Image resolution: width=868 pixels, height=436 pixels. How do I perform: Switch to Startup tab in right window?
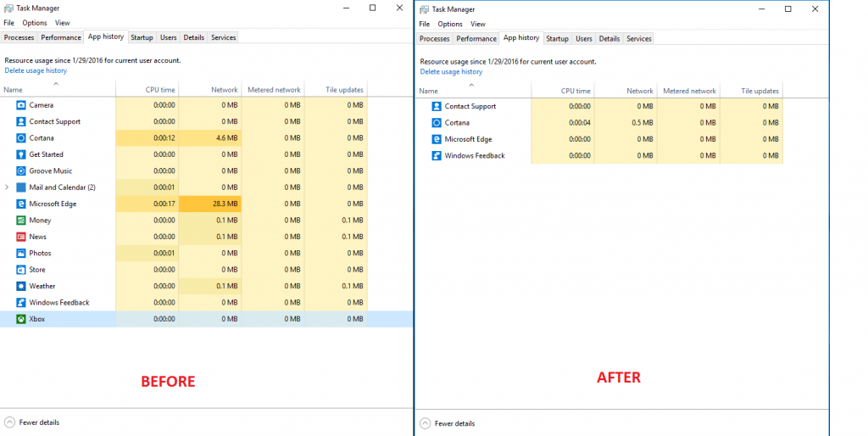(x=558, y=39)
